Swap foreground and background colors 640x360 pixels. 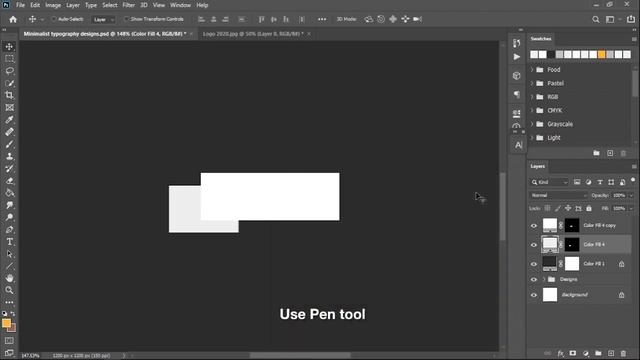pyautogui.click(x=13, y=313)
